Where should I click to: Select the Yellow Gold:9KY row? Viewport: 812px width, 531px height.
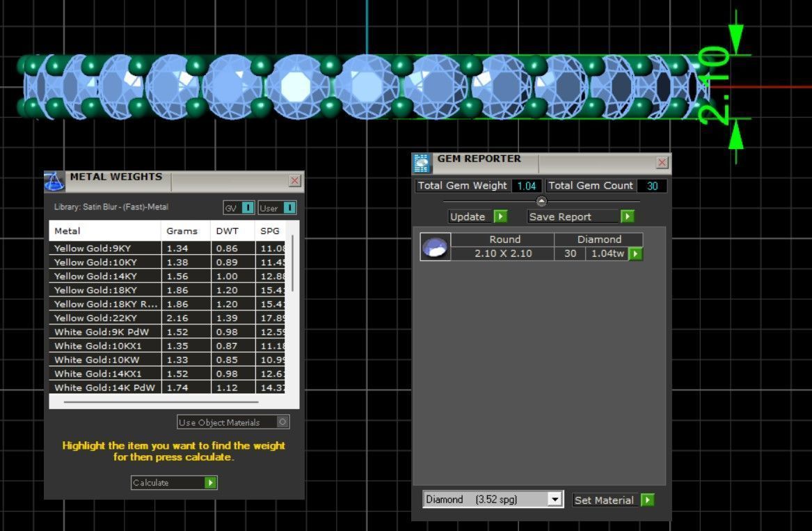click(167, 248)
